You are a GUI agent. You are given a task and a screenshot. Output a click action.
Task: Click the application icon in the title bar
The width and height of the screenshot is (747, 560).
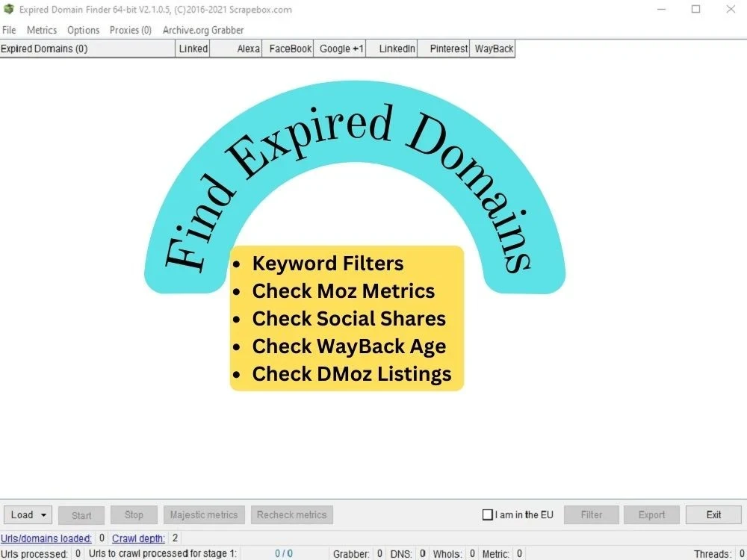(x=9, y=9)
